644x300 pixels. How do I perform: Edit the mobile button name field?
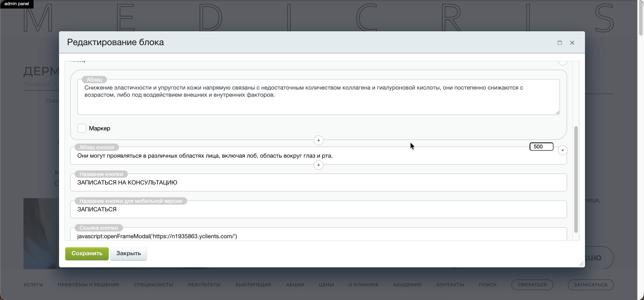click(318, 209)
